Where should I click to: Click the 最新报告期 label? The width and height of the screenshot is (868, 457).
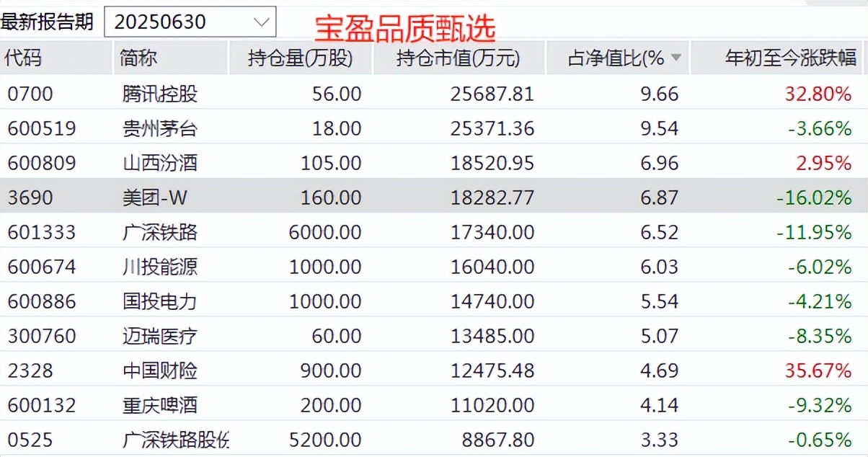(x=47, y=22)
